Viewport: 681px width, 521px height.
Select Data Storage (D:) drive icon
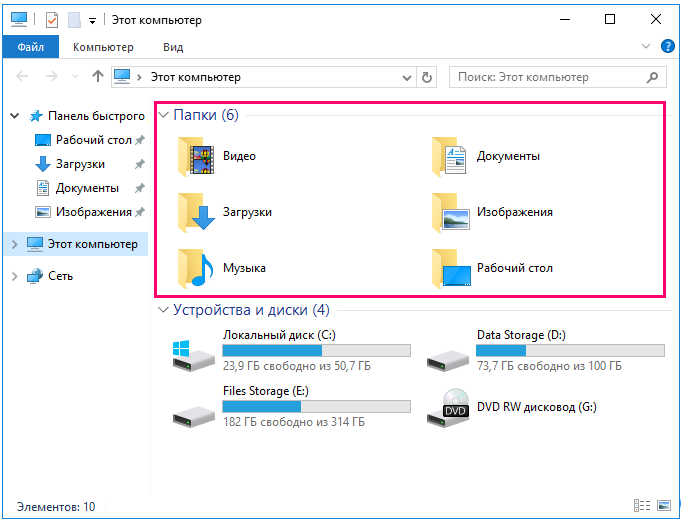point(447,361)
